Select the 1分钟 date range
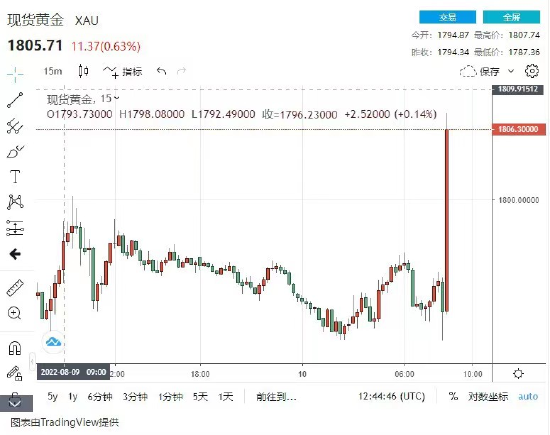The width and height of the screenshot is (550, 435). (170, 397)
